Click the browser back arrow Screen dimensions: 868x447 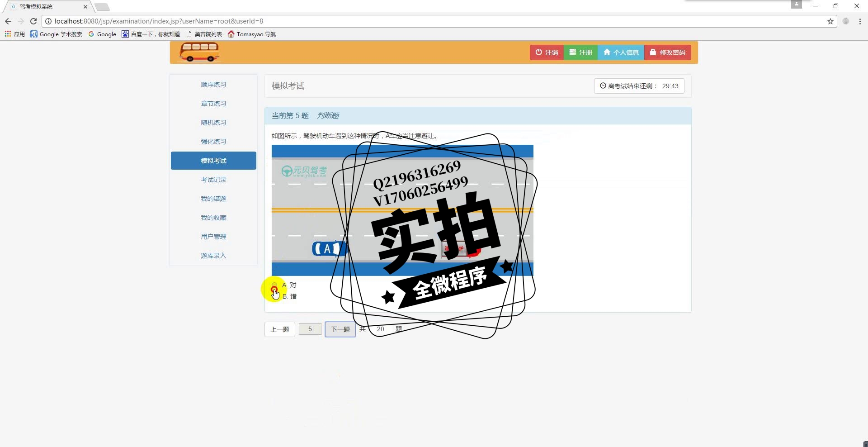tap(8, 21)
